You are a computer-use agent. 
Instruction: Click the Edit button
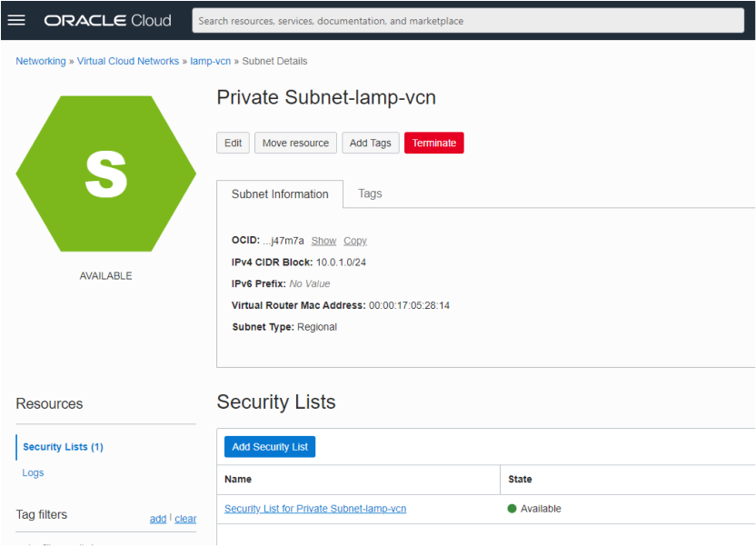coord(233,143)
